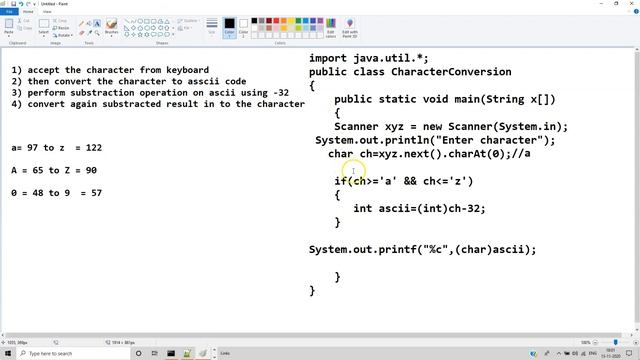Switch to the Home ribbon tab
The height and width of the screenshot is (360, 640).
pos(28,11)
